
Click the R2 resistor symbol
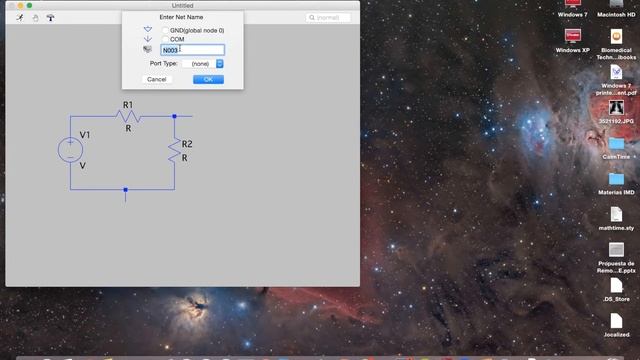coord(175,151)
